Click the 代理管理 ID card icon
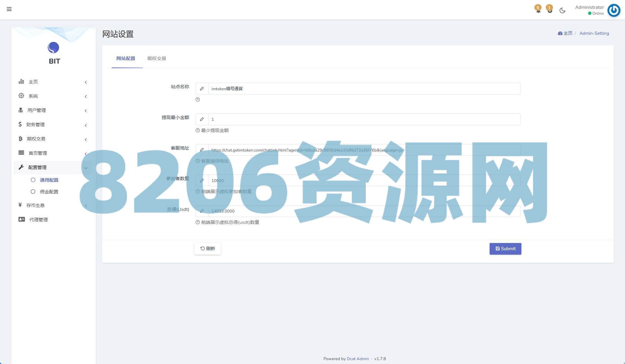 21,220
